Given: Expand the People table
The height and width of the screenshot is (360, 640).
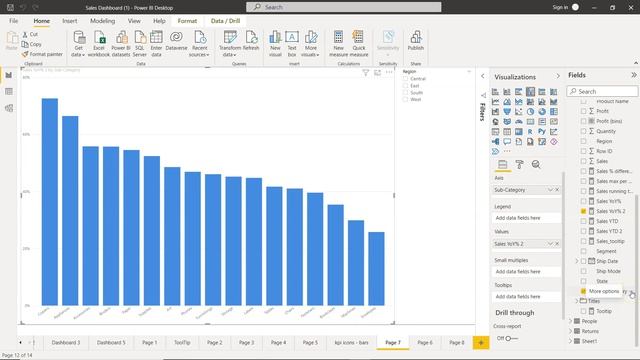Looking at the screenshot, I should tap(571, 321).
